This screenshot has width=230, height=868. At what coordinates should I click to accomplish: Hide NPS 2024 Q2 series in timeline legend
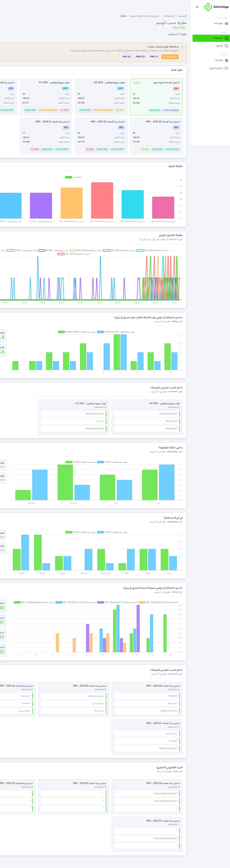152,250
